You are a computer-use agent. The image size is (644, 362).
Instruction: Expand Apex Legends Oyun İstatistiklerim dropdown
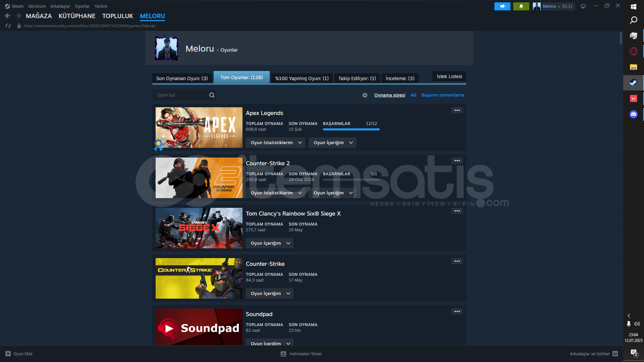[275, 143]
